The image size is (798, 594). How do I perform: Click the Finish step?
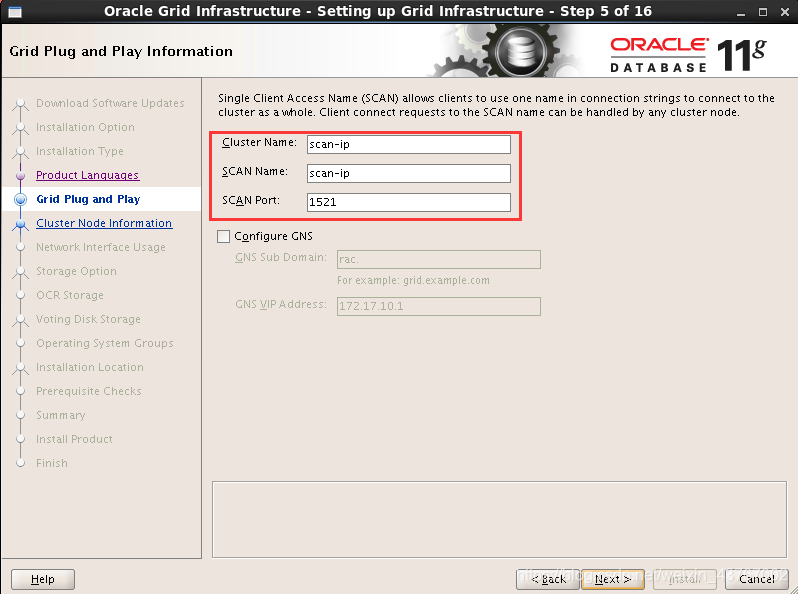52,463
